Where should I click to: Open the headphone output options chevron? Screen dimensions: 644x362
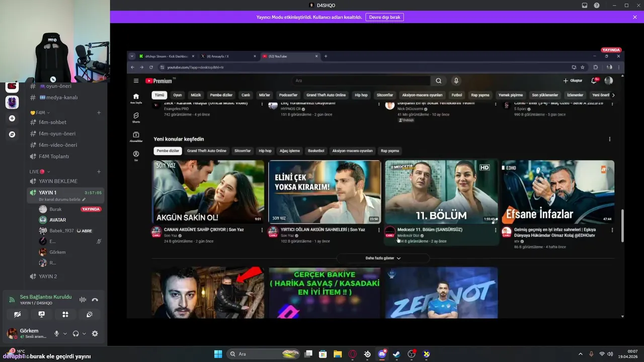point(84,333)
